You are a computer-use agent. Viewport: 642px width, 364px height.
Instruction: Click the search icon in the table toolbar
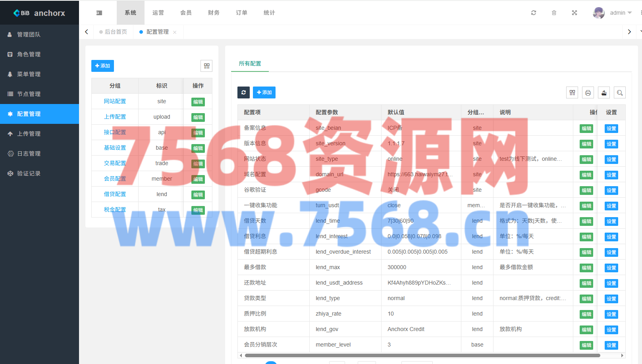[x=619, y=93]
